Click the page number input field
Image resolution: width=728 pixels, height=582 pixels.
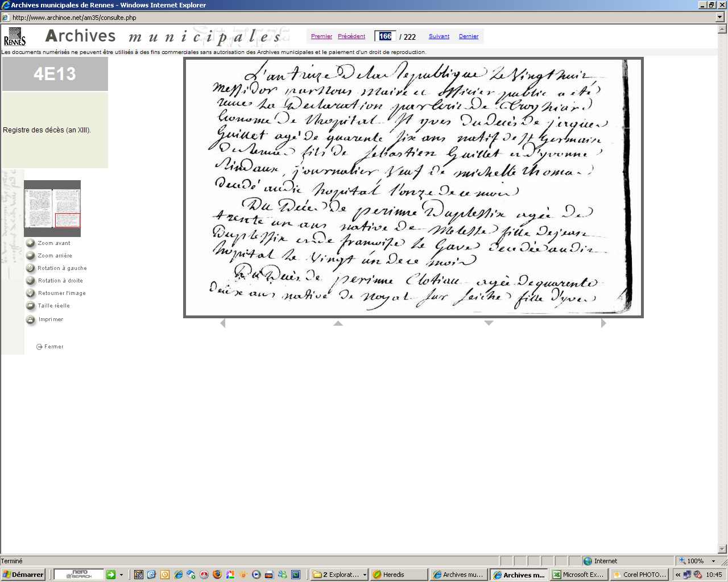tap(385, 36)
